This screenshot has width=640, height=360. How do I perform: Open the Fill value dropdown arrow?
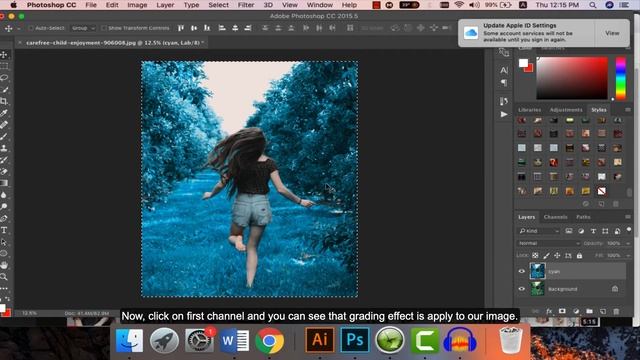pos(628,256)
